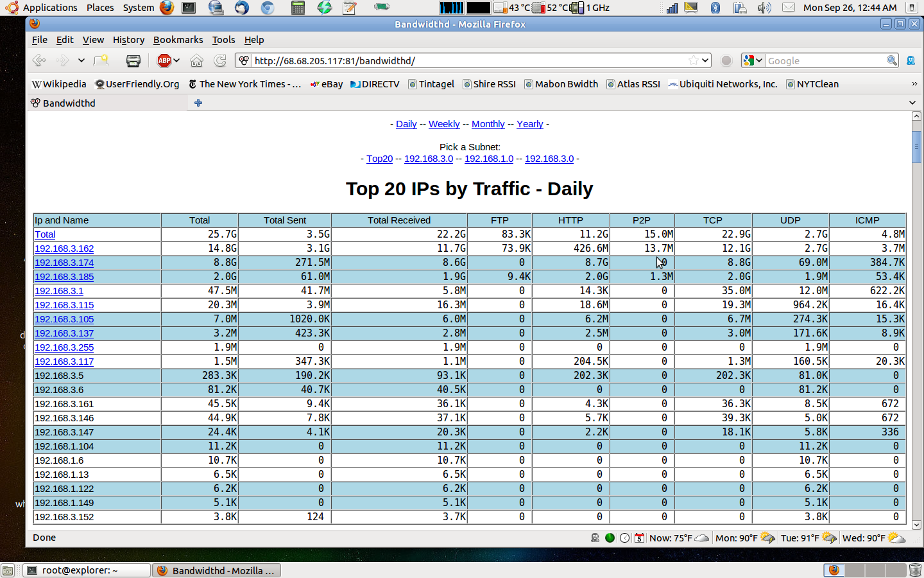Open the Tools menu
Image resolution: width=924 pixels, height=578 pixels.
coord(223,40)
